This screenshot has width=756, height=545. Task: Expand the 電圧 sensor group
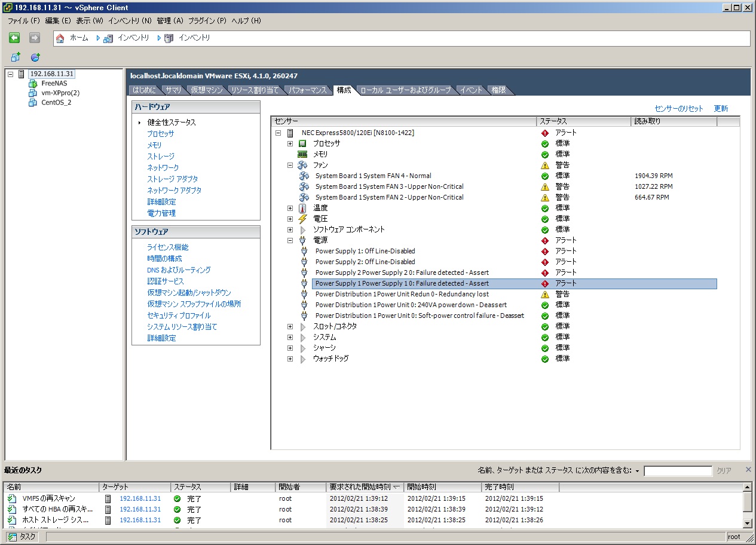(290, 219)
